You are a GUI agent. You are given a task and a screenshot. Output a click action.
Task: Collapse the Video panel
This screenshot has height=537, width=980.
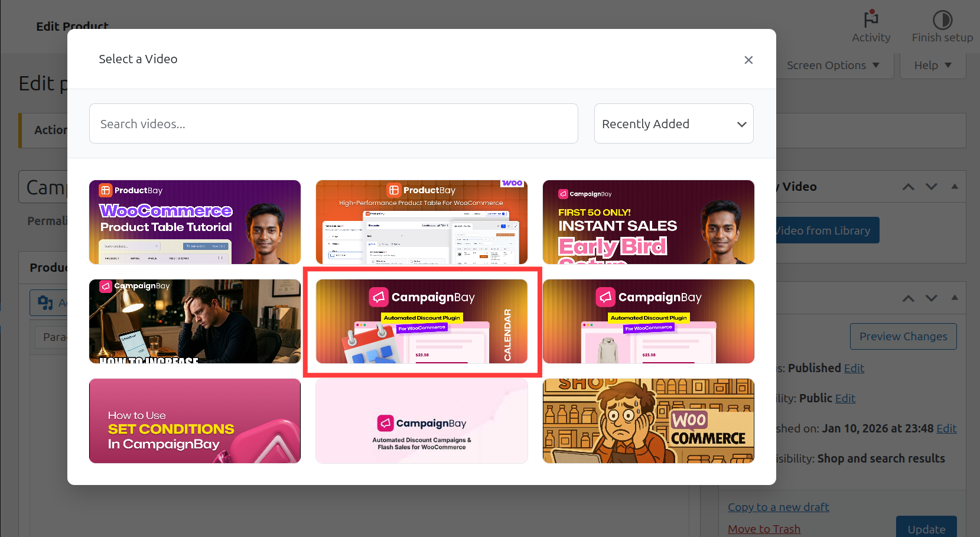tap(955, 186)
